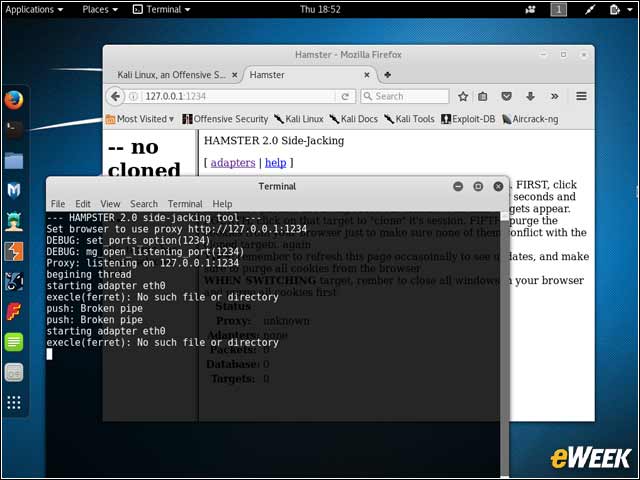The image size is (640, 480).
Task: Open Firefox downloads arrow
Action: tap(530, 96)
